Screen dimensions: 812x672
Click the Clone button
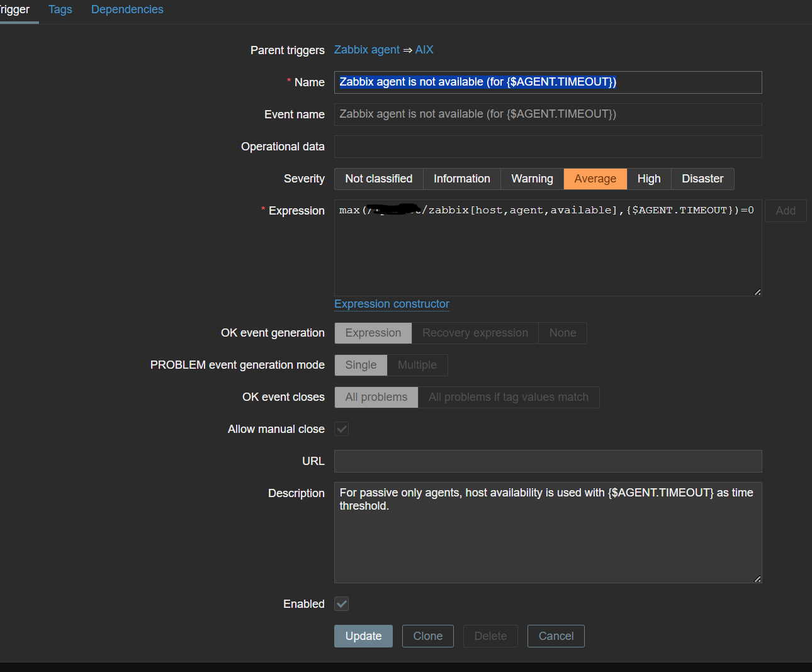(428, 636)
